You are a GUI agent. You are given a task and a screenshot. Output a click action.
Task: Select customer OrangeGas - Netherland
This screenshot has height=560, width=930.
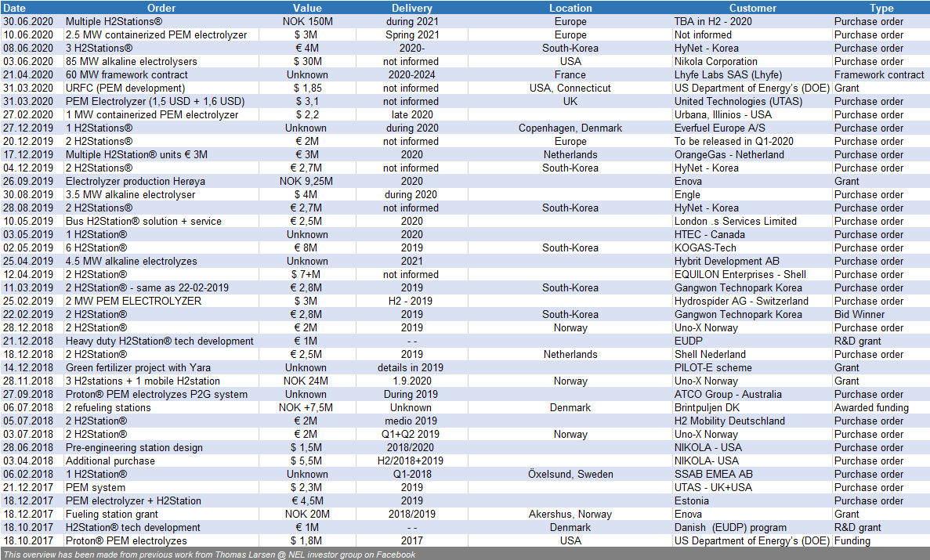pyautogui.click(x=729, y=155)
